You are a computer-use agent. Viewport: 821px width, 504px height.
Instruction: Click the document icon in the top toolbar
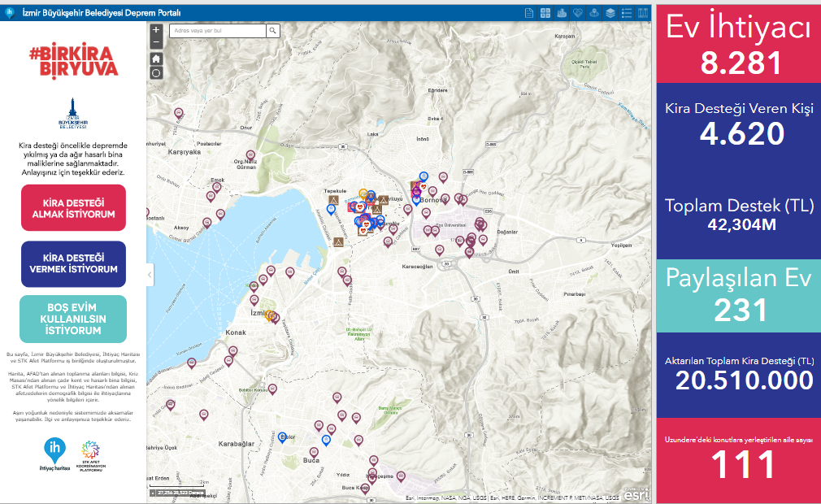point(529,13)
